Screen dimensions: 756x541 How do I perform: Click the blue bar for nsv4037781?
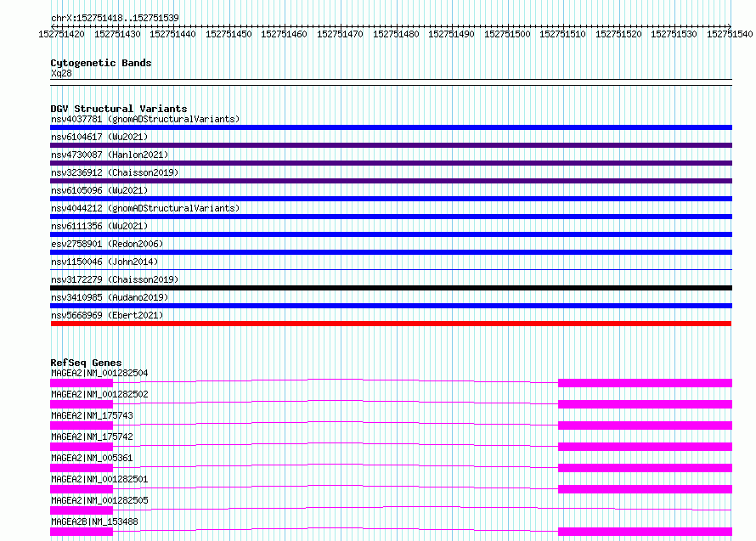(391, 127)
